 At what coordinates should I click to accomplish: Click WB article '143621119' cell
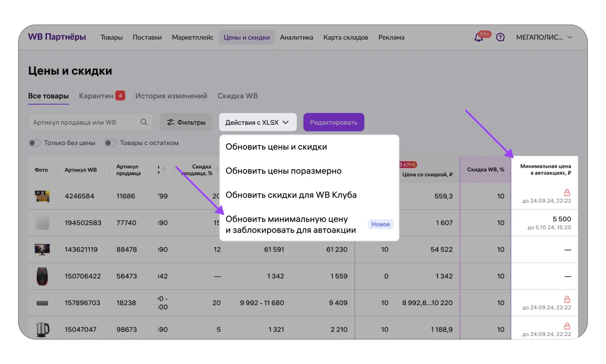(81, 249)
